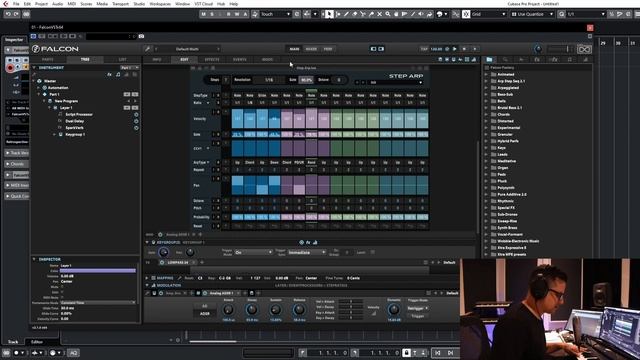Viewport: 640px width, 360px height.
Task: Select the Erase tool in Cubase toolbar
Action: [355, 14]
